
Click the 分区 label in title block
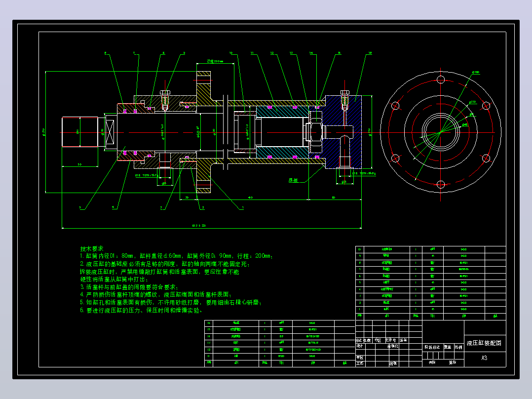(x=378, y=340)
